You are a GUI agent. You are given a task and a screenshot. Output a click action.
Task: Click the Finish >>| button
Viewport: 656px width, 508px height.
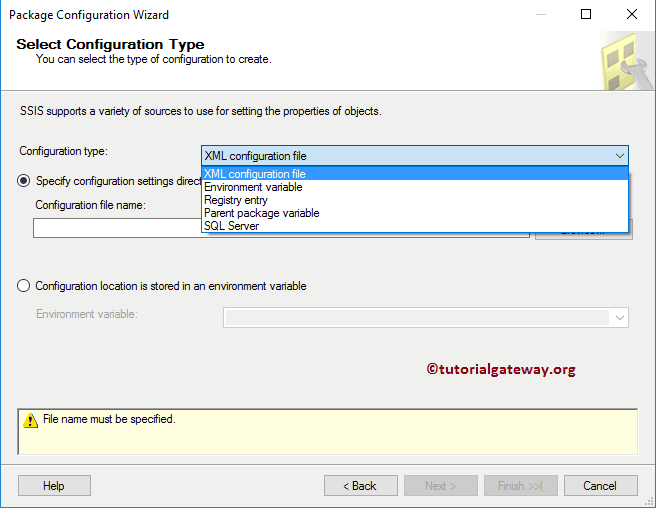tap(520, 485)
